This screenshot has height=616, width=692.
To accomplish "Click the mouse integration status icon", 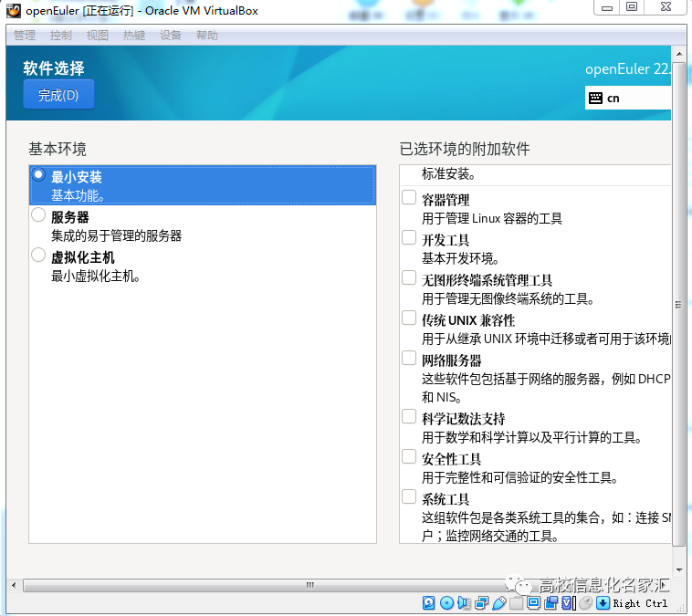I will click(x=585, y=602).
